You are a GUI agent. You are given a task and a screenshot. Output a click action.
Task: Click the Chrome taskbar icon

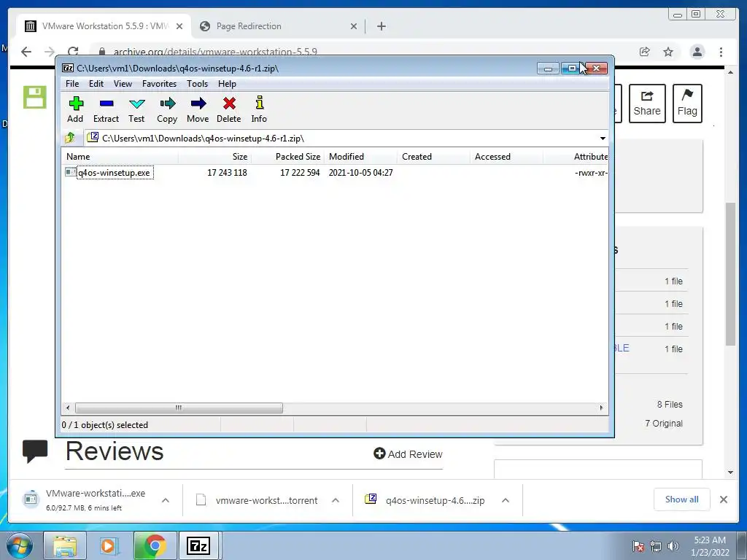point(155,545)
